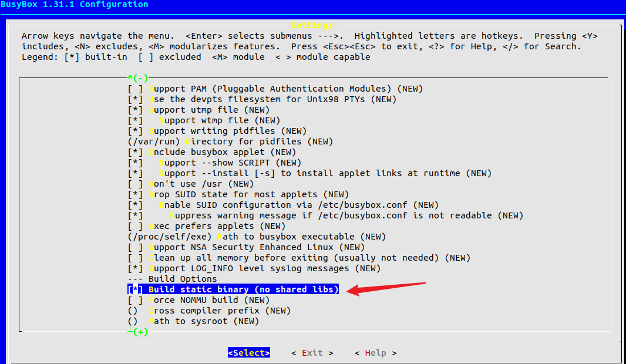626x364 pixels.
Task: Toggle Clean up all memory before exiting
Action: (299, 258)
